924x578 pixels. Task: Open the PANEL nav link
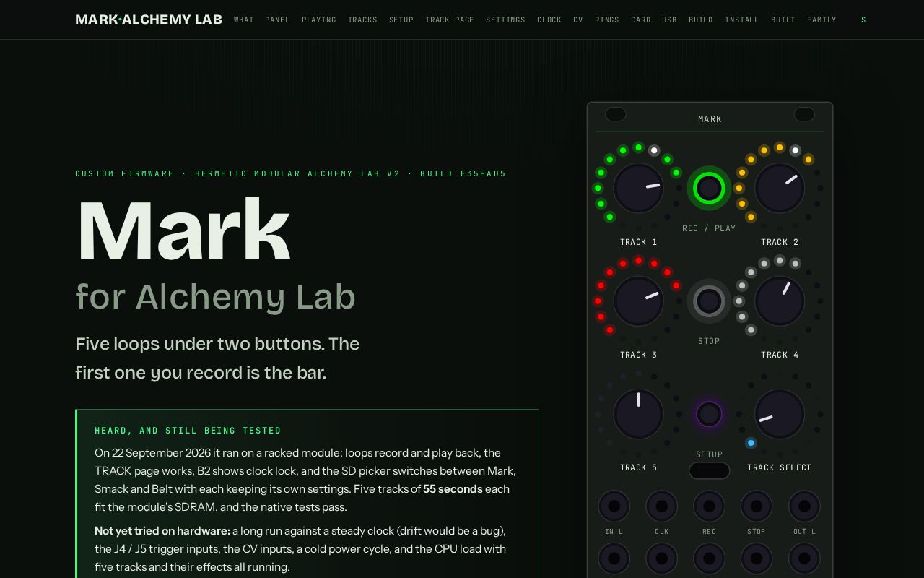(x=277, y=20)
